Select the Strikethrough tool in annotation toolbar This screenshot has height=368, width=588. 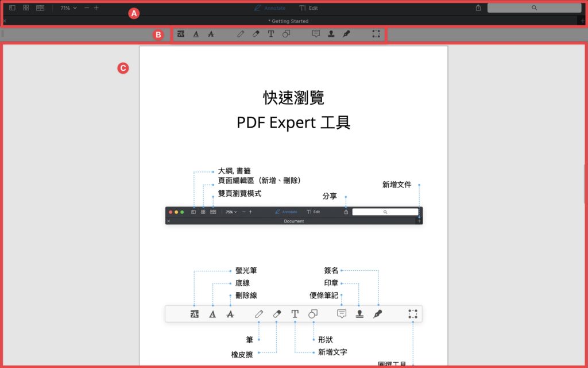[211, 34]
